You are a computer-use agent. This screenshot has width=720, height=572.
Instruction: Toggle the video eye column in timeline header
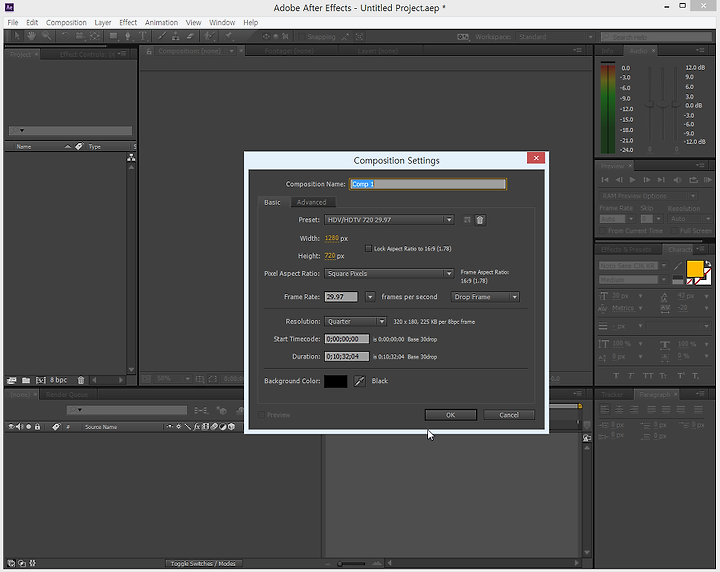tap(11, 427)
